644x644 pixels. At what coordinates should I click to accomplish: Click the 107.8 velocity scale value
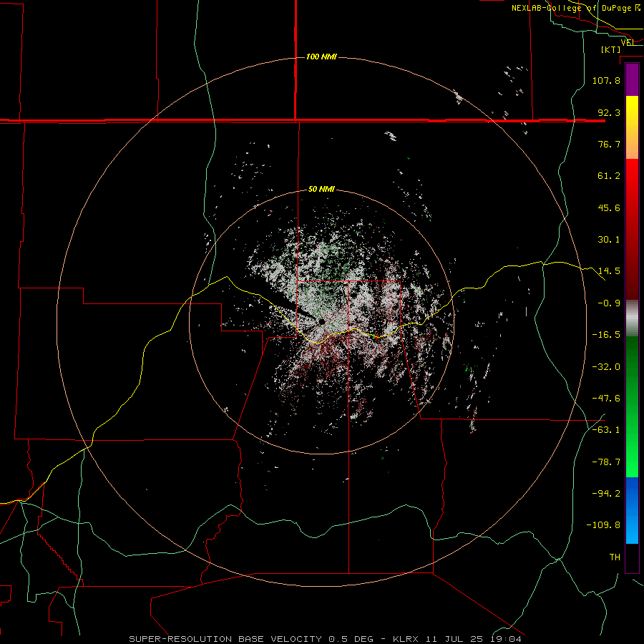point(606,80)
